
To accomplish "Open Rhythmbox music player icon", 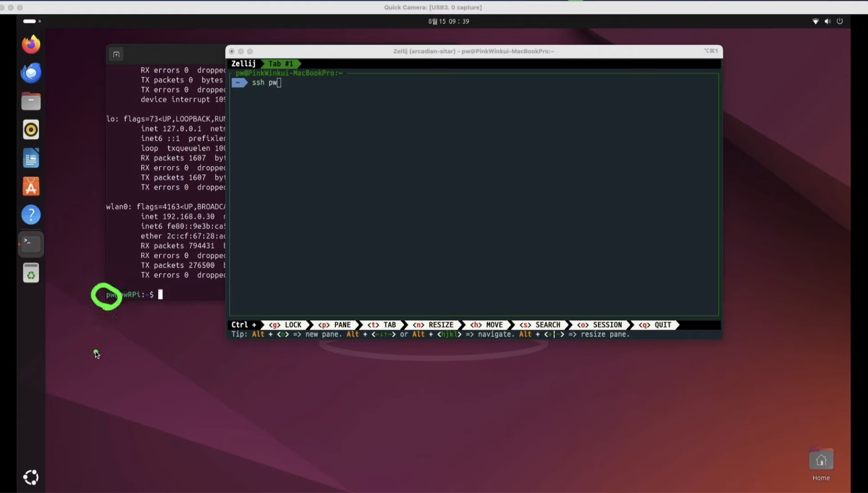I will 31,130.
